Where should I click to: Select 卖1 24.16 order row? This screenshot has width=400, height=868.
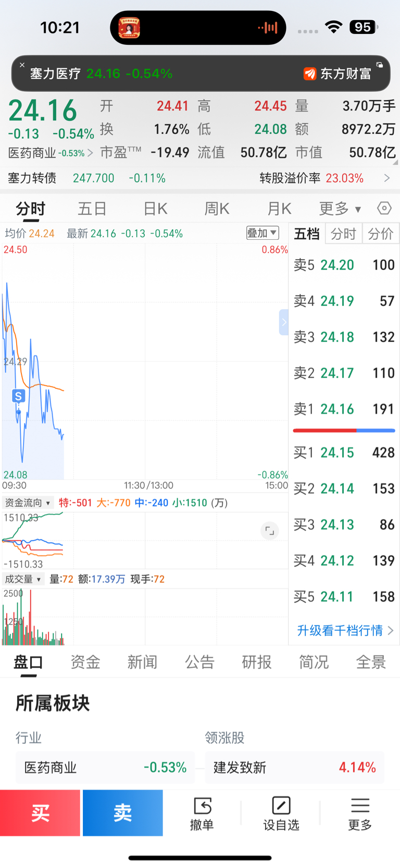click(x=344, y=409)
